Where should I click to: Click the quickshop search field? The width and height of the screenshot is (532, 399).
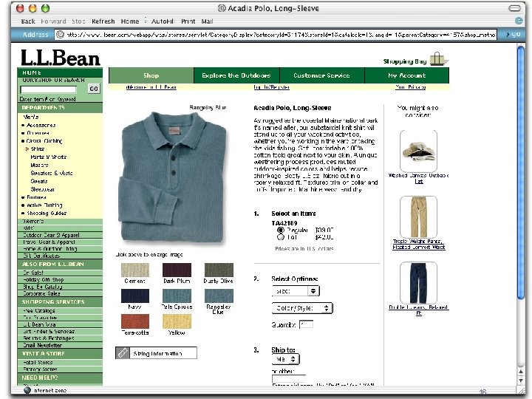tap(48, 89)
